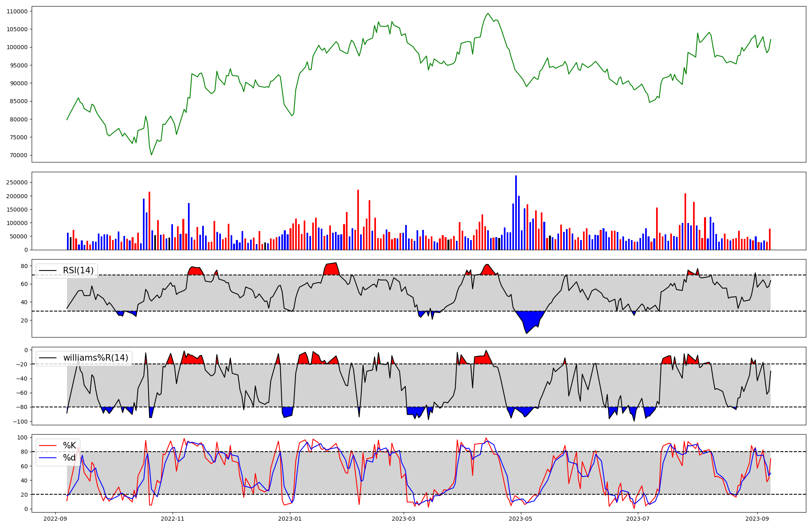Click the 2023-03 x-axis date label

pos(404,518)
